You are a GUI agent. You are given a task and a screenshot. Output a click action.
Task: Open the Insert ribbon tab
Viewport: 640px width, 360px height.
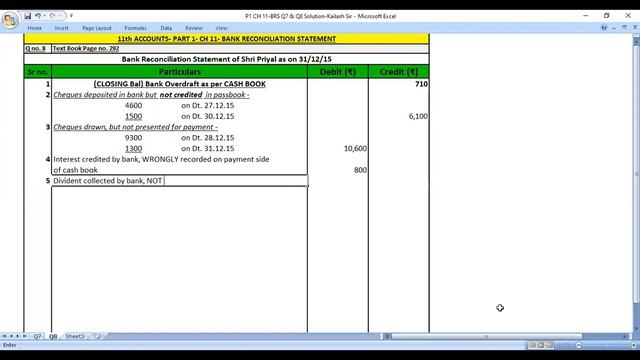(x=61, y=28)
